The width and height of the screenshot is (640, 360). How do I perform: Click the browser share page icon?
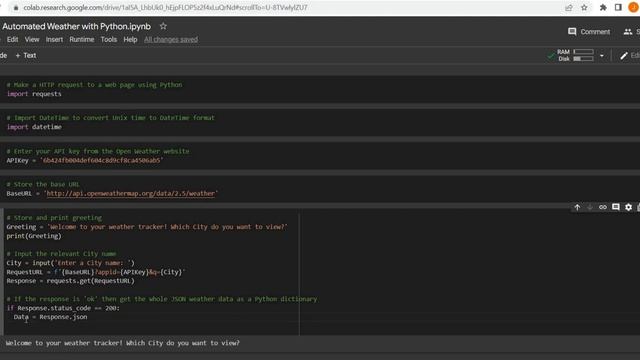pos(569,8)
